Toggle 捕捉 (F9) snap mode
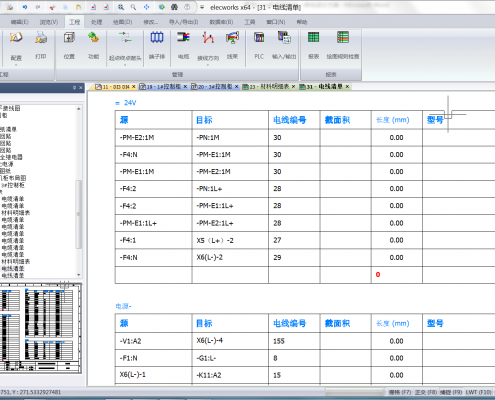This screenshot has height=400, width=495. (x=451, y=392)
